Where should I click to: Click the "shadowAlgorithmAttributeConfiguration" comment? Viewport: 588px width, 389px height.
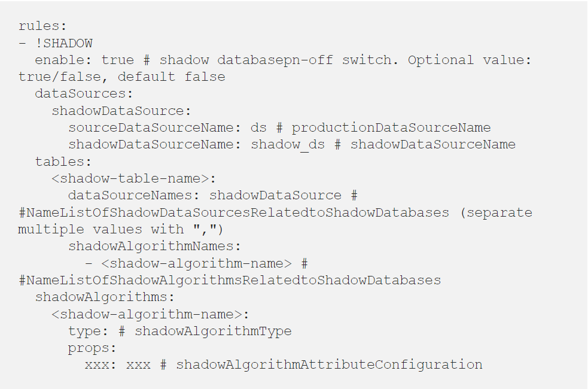pos(329,364)
